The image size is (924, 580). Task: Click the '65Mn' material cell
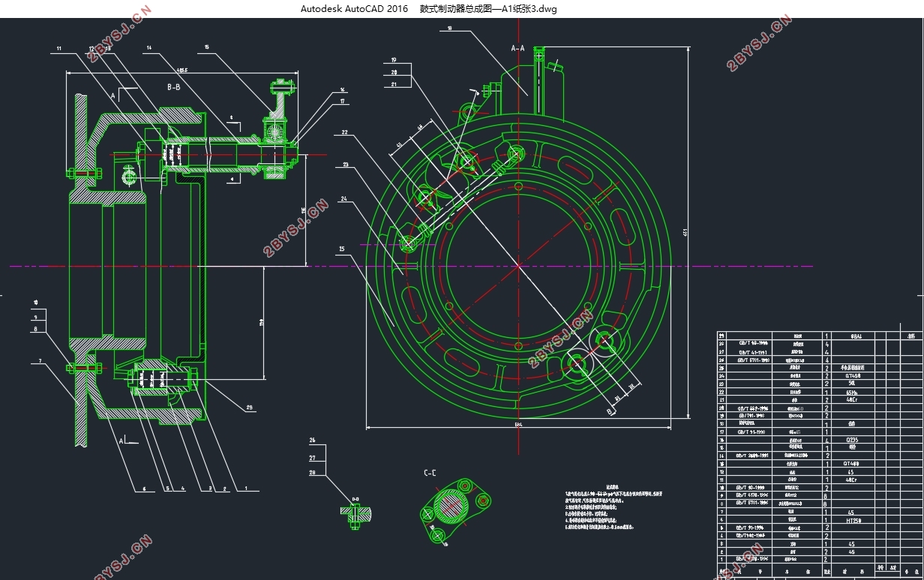coord(852,392)
